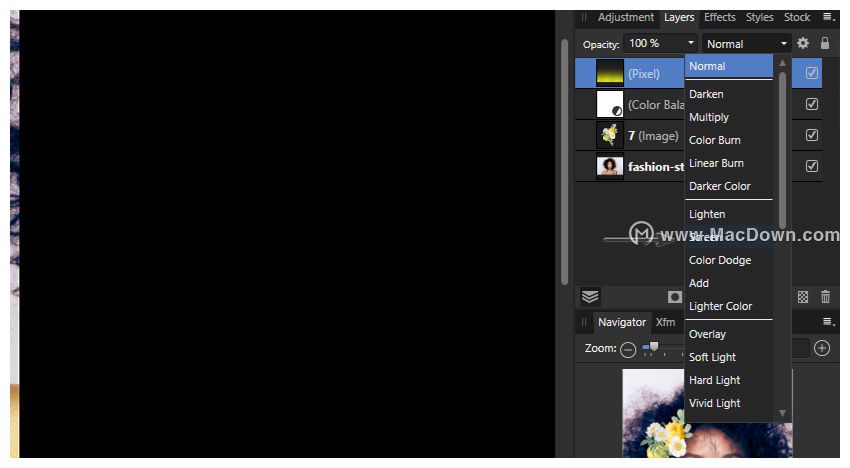This screenshot has height=468, width=850.
Task: Toggle visibility checkbox of the 7 (Image) layer
Action: coord(812,135)
